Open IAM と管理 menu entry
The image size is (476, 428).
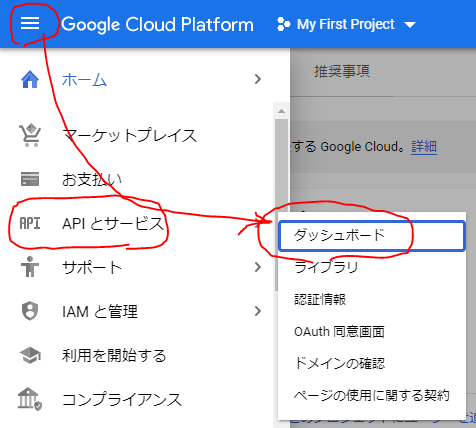click(x=100, y=311)
